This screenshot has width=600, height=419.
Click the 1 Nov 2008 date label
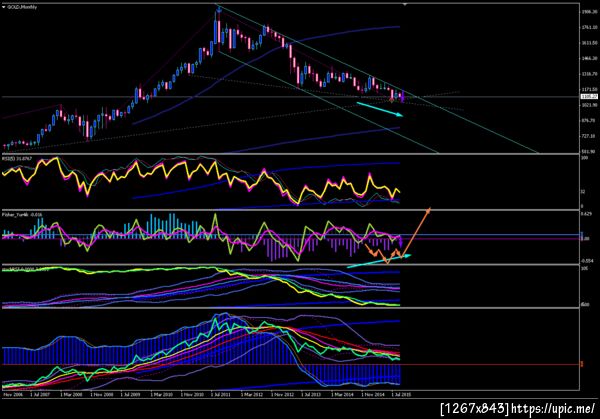[x=101, y=394]
